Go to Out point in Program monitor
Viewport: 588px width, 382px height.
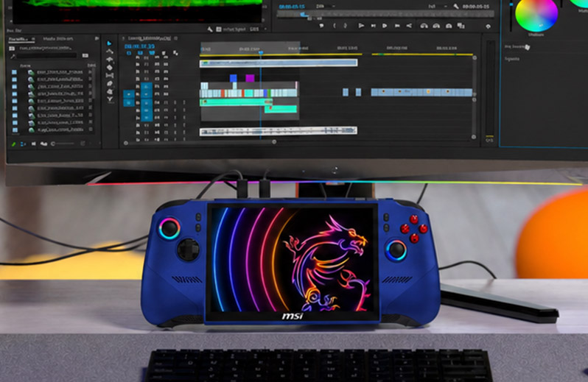point(409,26)
